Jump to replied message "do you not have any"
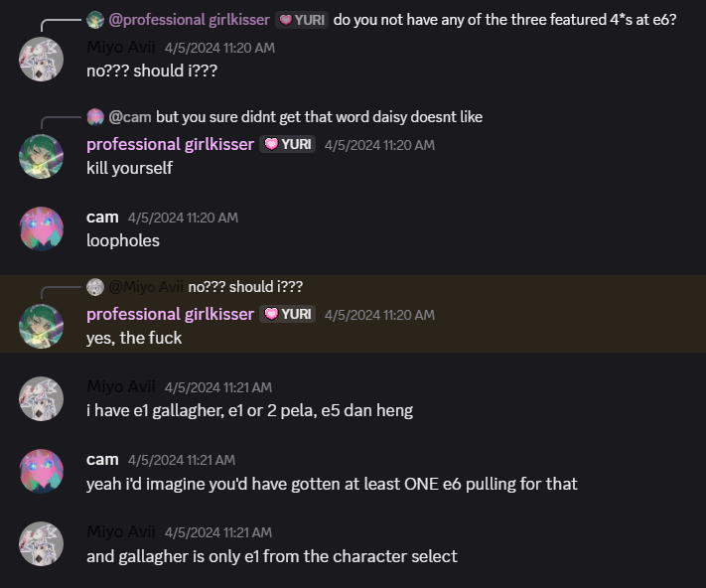The image size is (706, 588). pos(504,20)
